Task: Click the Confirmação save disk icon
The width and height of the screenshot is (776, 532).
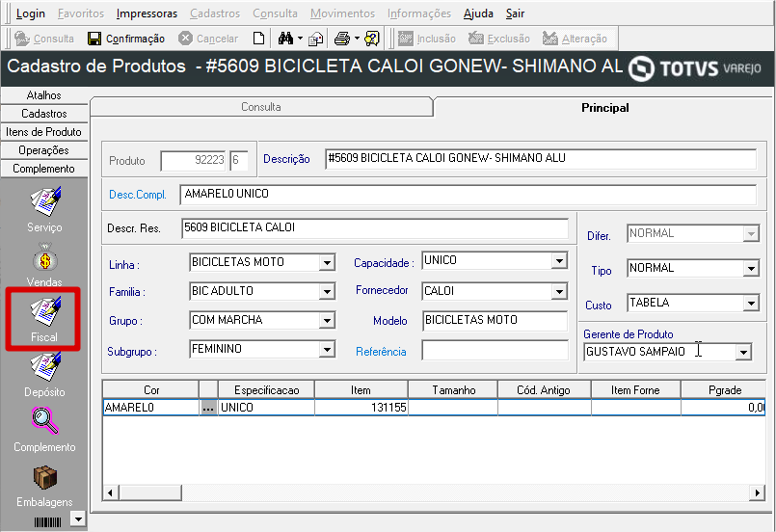Action: [x=94, y=39]
